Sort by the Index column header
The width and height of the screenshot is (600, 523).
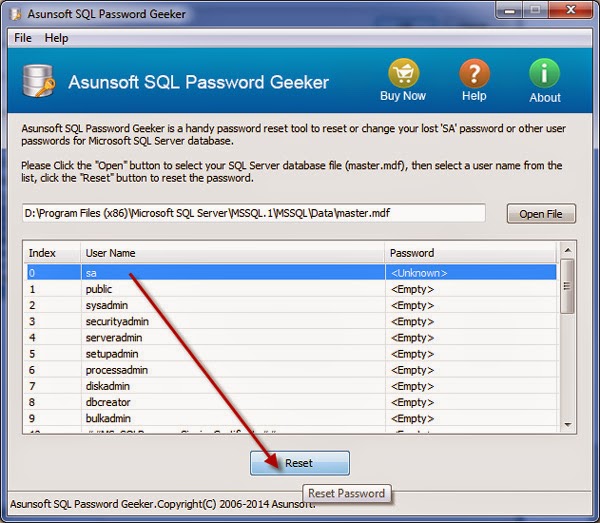coord(53,253)
